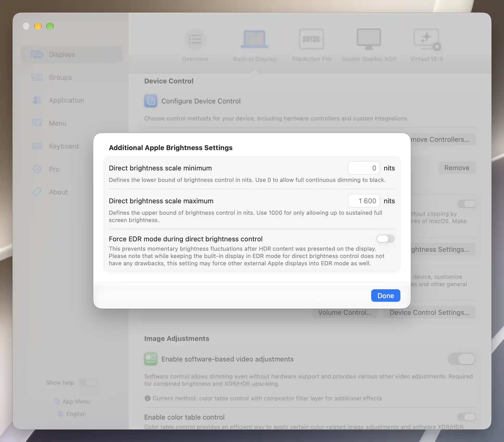This screenshot has width=504, height=442.
Task: Click the software-based video adjustments icon
Action: 151,359
